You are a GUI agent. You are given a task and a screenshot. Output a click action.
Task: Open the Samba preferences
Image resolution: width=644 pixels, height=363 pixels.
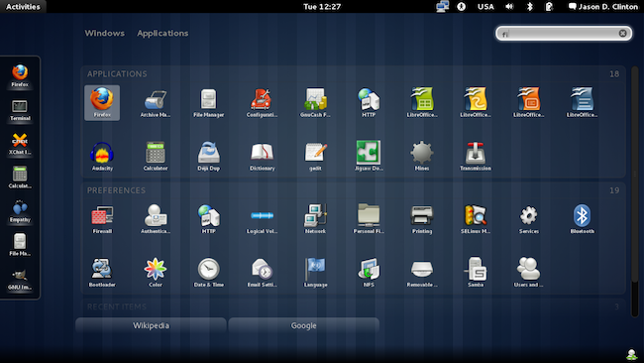[x=476, y=273]
